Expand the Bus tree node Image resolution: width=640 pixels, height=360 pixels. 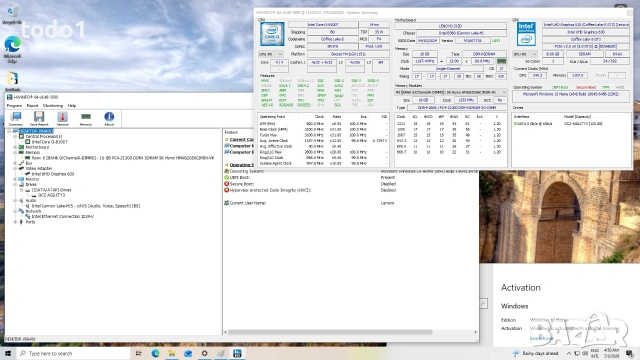(x=15, y=163)
